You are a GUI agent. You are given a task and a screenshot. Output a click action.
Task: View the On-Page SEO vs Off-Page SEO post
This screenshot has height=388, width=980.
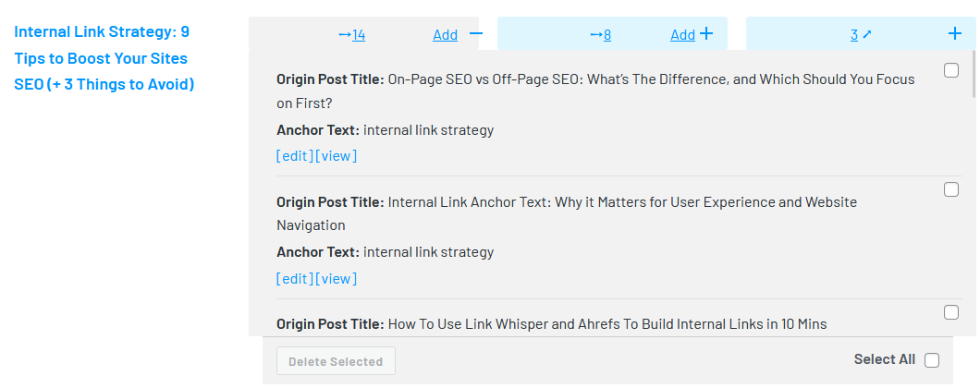click(337, 156)
